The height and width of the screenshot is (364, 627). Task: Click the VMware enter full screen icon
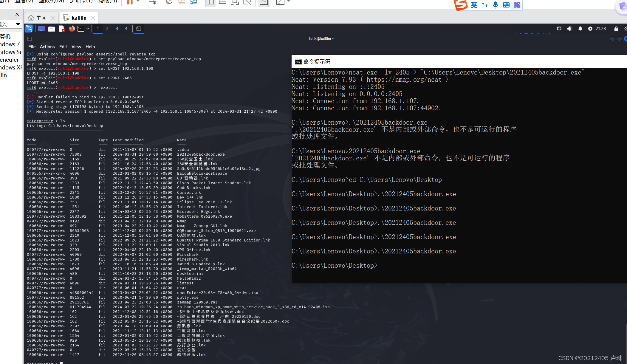(x=234, y=2)
